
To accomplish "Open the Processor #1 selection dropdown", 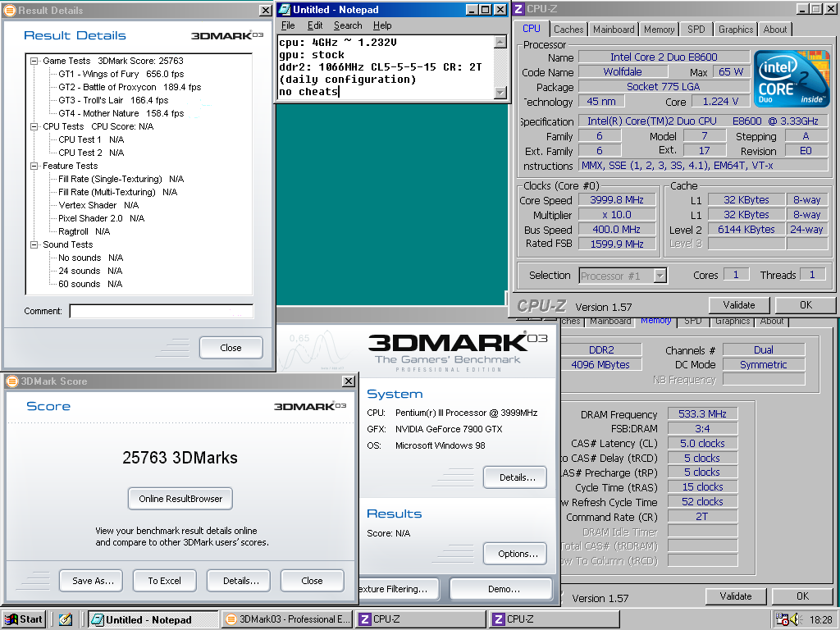I will point(660,276).
